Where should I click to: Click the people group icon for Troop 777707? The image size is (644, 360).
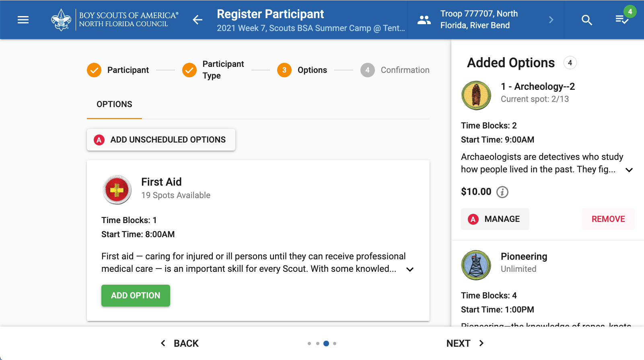click(424, 20)
